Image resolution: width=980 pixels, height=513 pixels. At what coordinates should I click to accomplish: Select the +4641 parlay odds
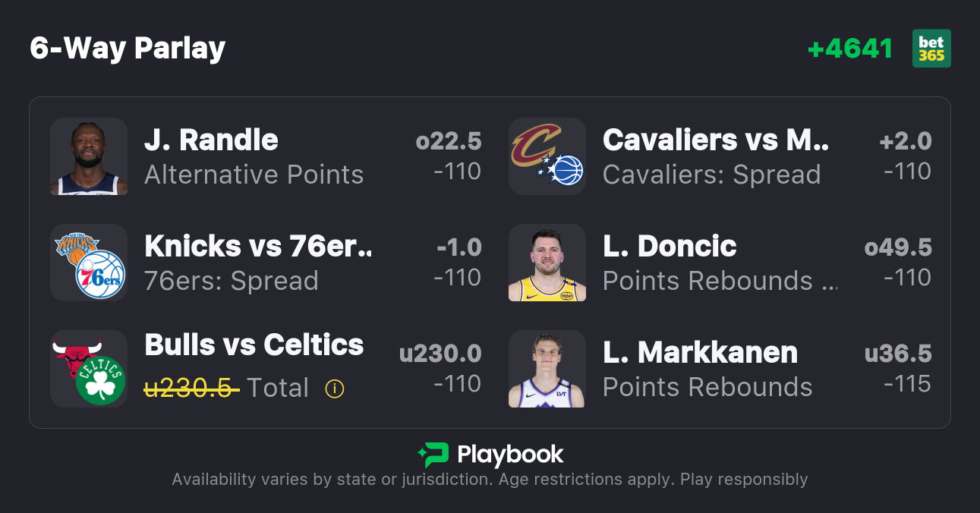tap(850, 49)
